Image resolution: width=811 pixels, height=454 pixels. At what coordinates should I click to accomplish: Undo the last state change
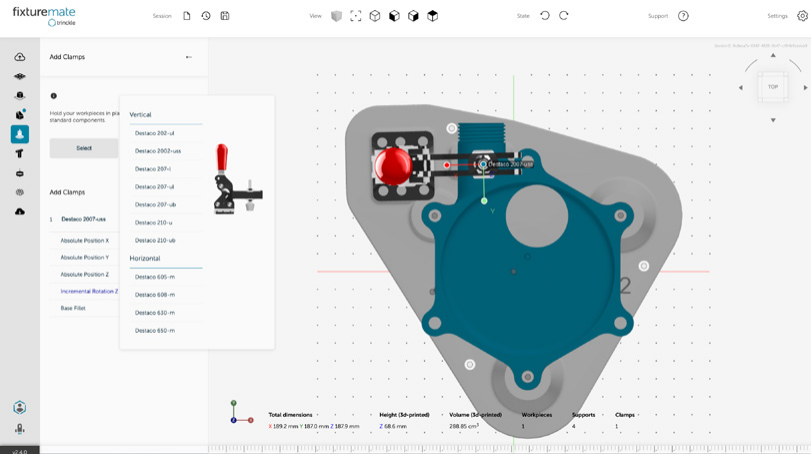pos(545,16)
